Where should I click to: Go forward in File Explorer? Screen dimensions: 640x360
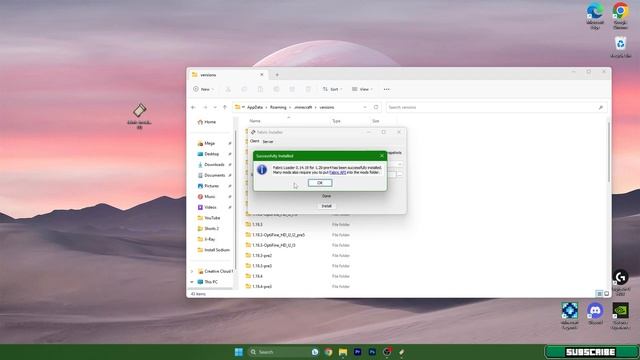(x=205, y=107)
